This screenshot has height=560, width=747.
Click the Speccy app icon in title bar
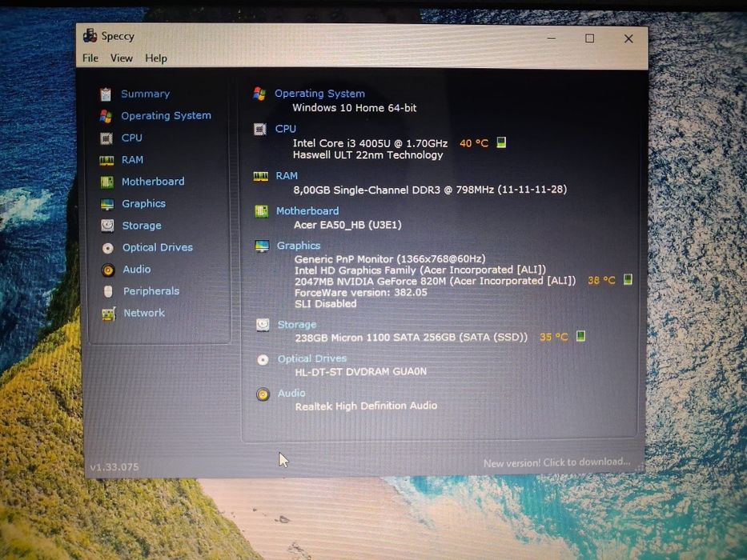[x=90, y=36]
